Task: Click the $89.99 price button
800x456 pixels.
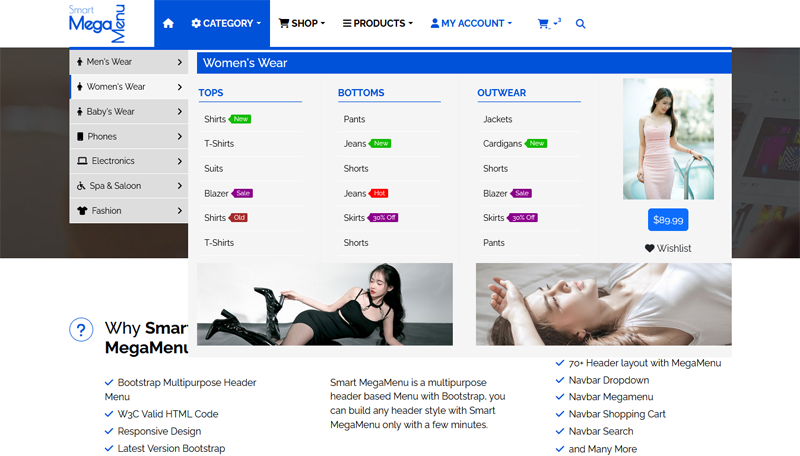Action: [x=668, y=220]
